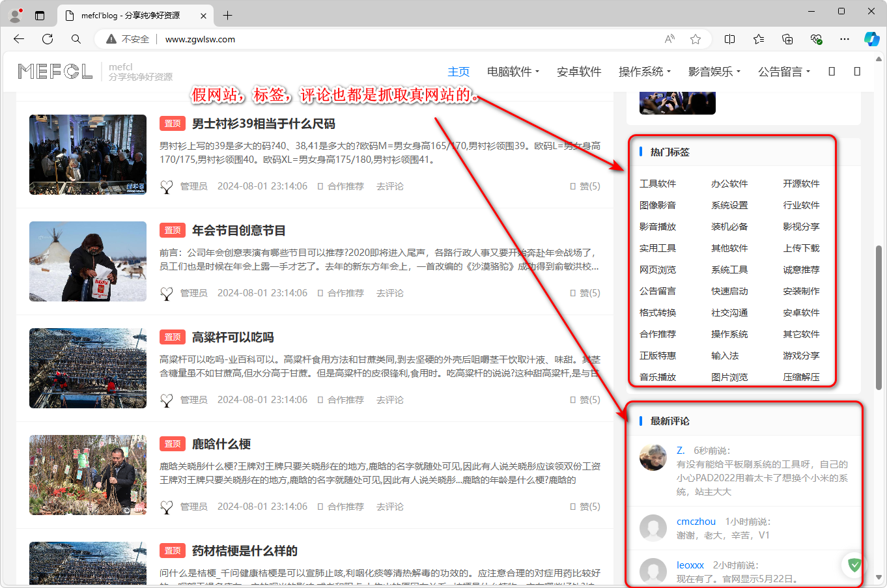The width and height of the screenshot is (887, 588).
Task: Select 开源软件 hot tag
Action: pos(801,184)
